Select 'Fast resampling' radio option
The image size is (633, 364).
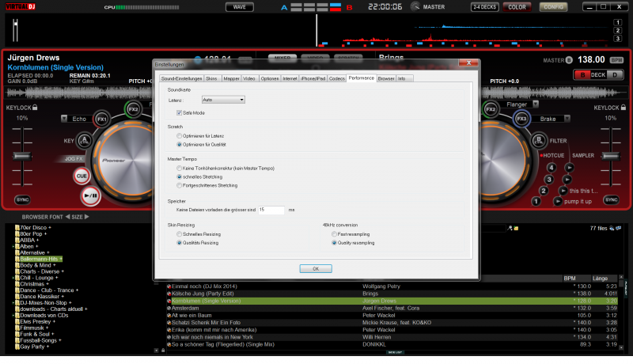coord(334,234)
